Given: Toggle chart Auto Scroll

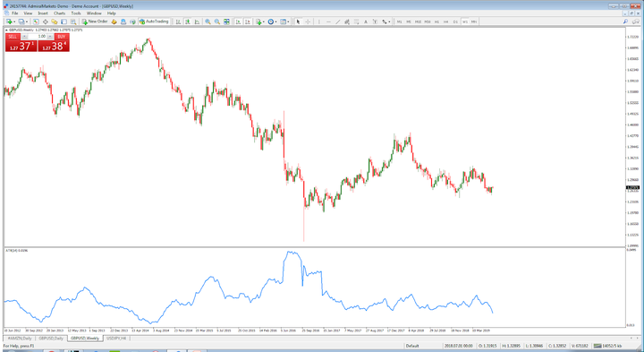Looking at the screenshot, I should click(238, 21).
